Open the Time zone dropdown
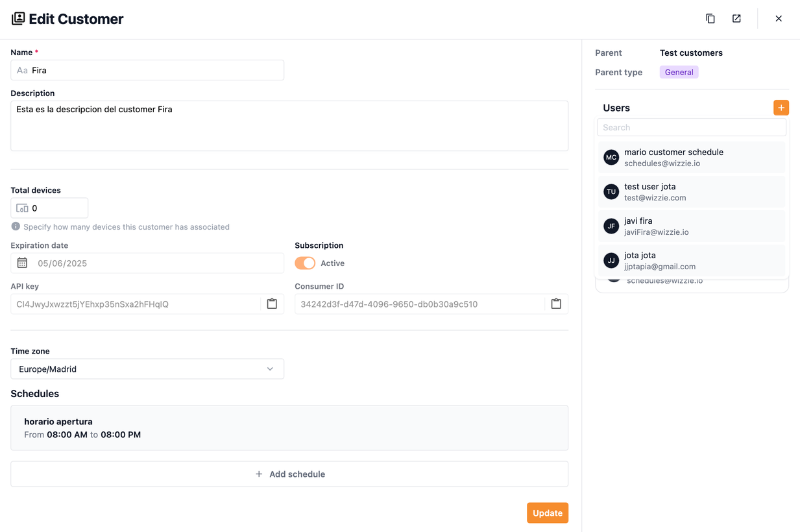The image size is (800, 532). 147,369
